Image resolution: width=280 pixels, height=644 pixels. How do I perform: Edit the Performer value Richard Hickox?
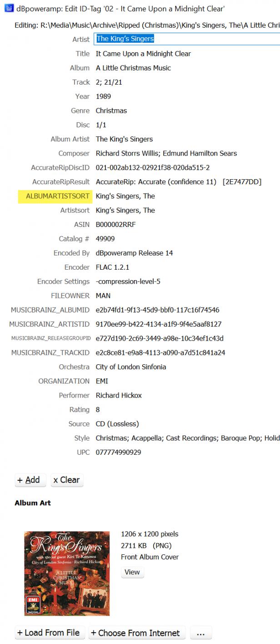coord(119,395)
